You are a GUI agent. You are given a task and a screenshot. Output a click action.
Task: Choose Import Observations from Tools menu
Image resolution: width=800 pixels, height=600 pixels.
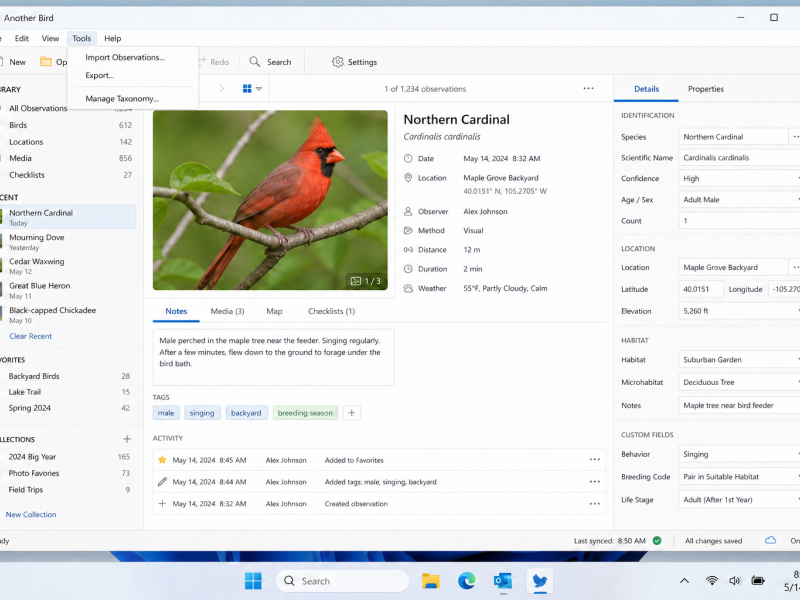coord(125,57)
